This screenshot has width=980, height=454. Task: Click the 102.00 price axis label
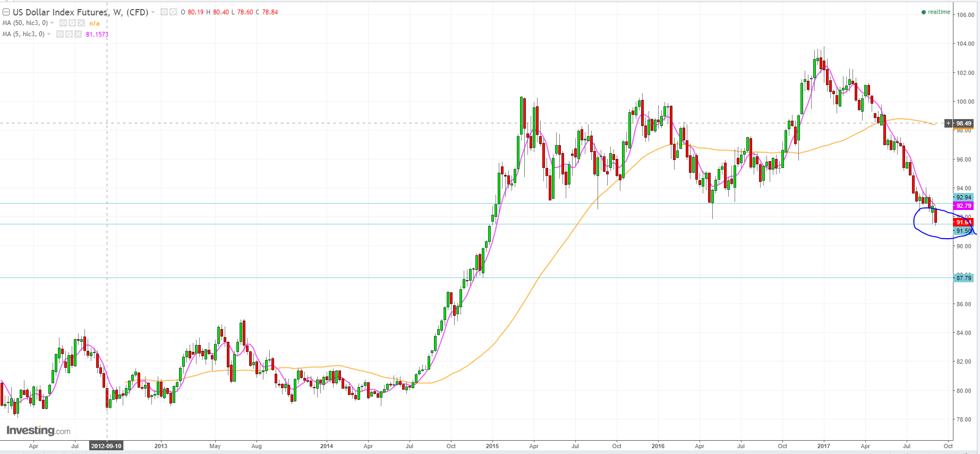click(965, 73)
